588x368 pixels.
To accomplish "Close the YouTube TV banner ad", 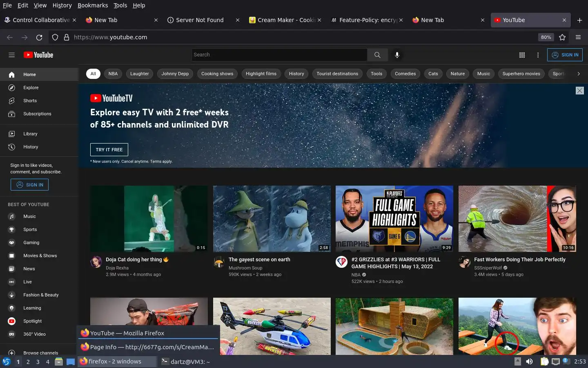I will tap(579, 91).
